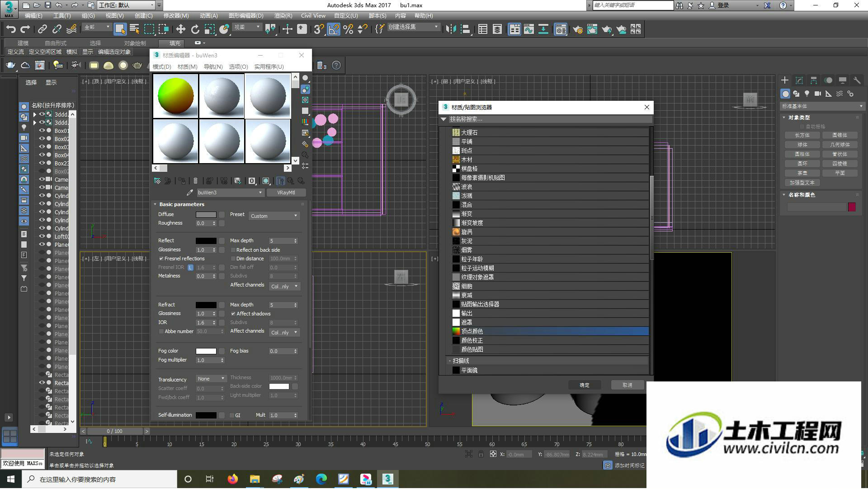Switch to the 对象绘制 ribbon tab
The image size is (868, 489).
pyautogui.click(x=135, y=43)
